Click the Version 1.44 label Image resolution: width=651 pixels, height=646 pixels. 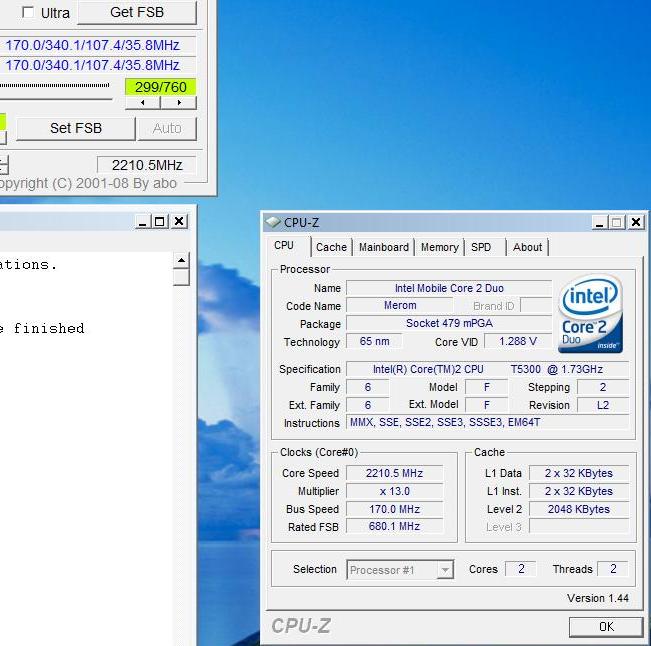point(598,598)
